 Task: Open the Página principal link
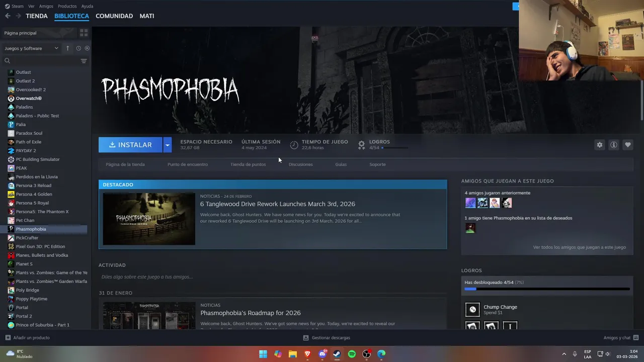tap(20, 33)
